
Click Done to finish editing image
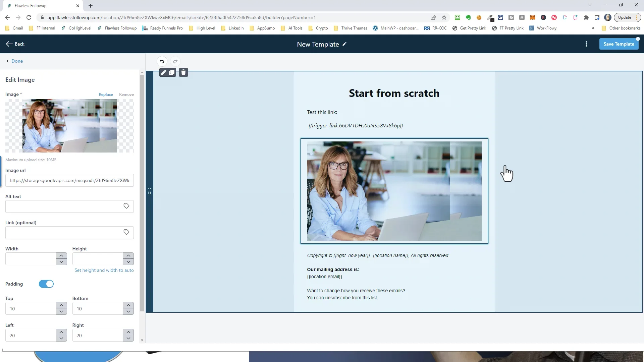(14, 61)
